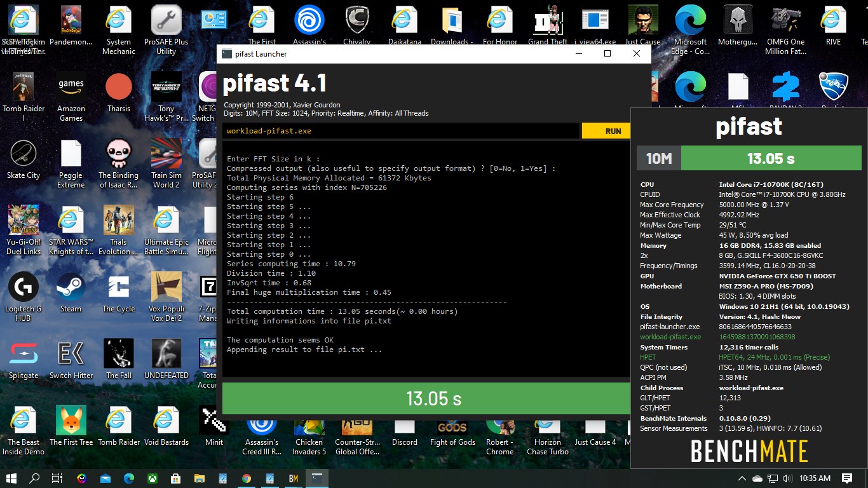Open the Logitech G HUB desktop icon
The height and width of the screenshot is (488, 868).
click(24, 297)
